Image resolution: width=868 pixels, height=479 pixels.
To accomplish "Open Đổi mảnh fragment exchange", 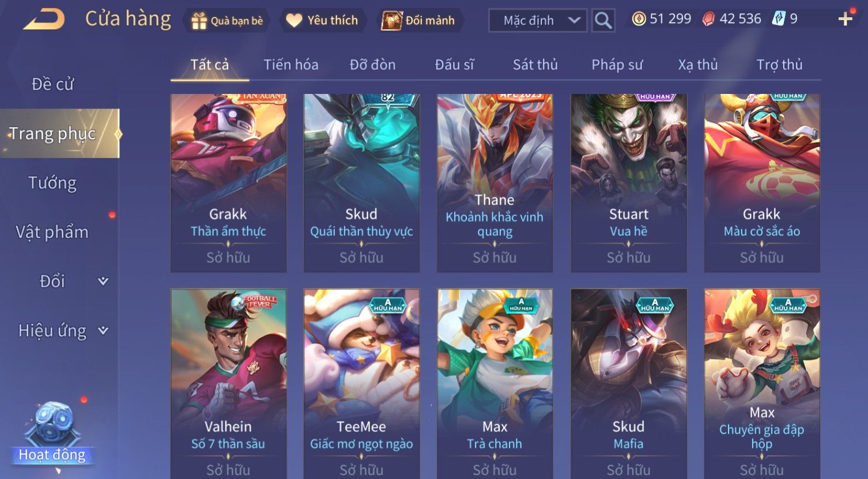I will click(419, 21).
